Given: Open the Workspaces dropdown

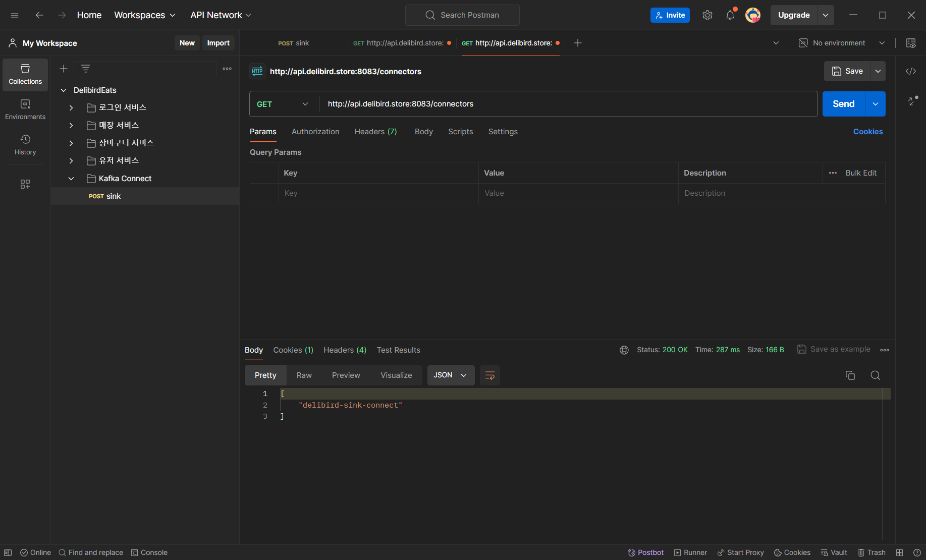Looking at the screenshot, I should click(x=145, y=15).
